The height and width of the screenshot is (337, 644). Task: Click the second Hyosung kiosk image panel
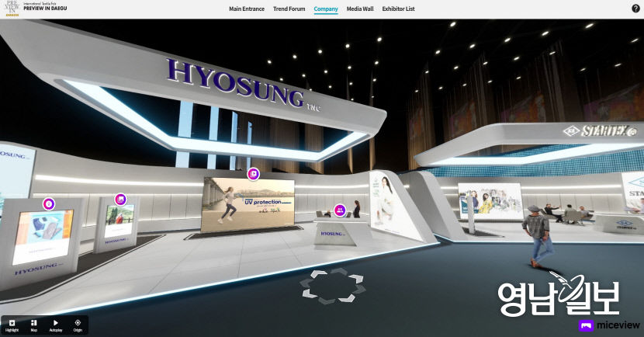tap(119, 221)
